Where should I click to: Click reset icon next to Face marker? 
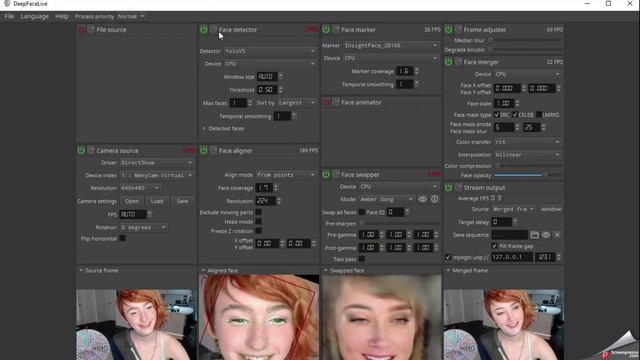pyautogui.click(x=336, y=29)
